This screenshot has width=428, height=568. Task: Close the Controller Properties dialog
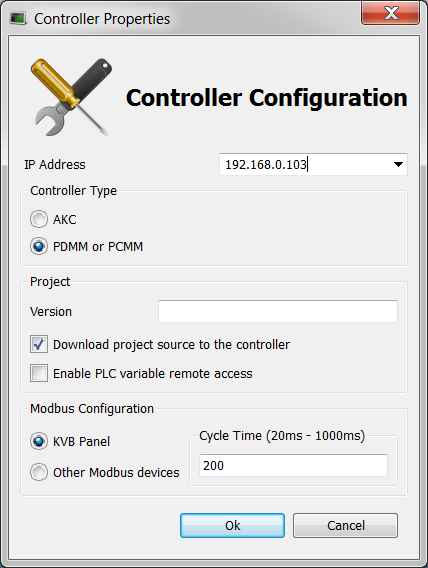click(390, 13)
